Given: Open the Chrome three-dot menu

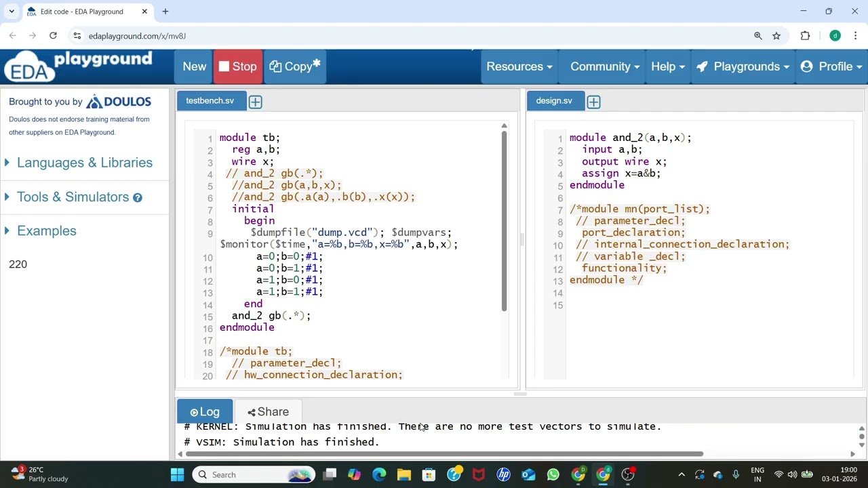Looking at the screenshot, I should [x=856, y=36].
